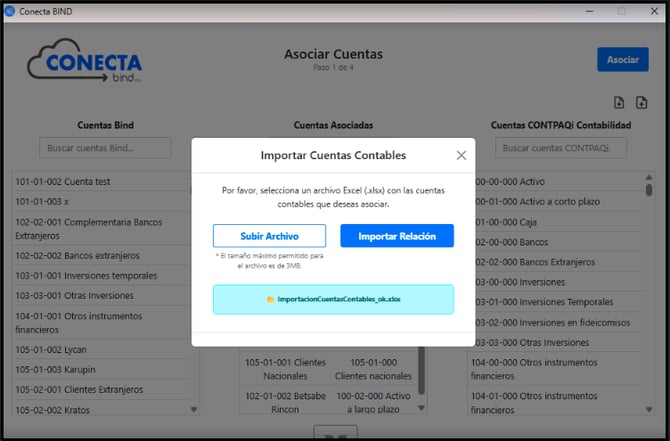This screenshot has height=441, width=670.
Task: Select 102-02-001 Complementaria Bancos Extranjeros
Action: click(x=101, y=229)
